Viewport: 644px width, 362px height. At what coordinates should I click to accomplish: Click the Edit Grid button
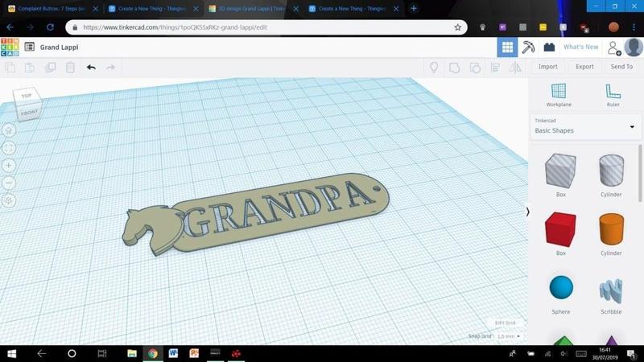(x=505, y=323)
